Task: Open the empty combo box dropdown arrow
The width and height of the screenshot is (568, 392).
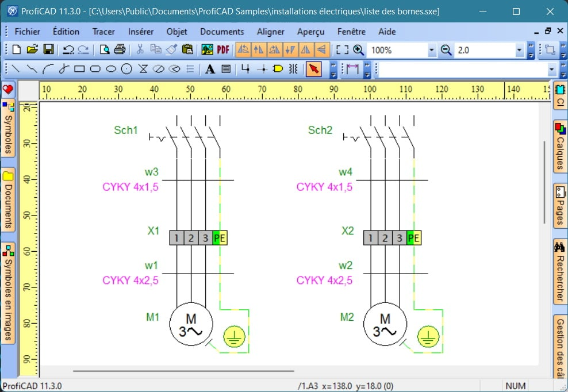Action: tap(552, 69)
